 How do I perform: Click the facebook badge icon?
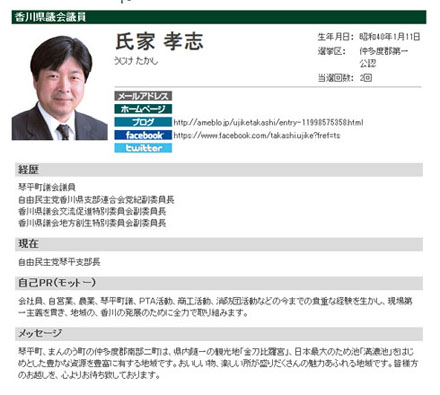click(143, 135)
